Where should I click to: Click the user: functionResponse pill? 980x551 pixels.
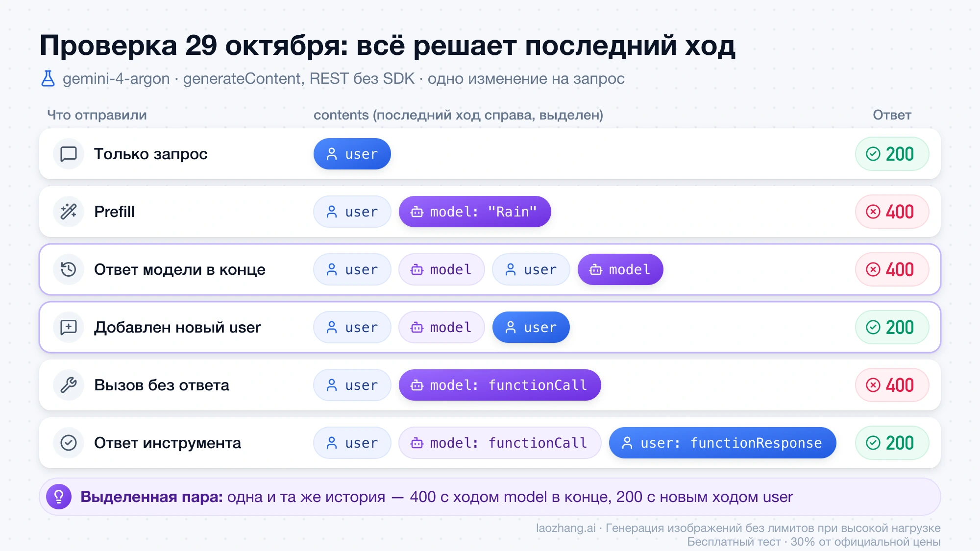click(x=723, y=443)
